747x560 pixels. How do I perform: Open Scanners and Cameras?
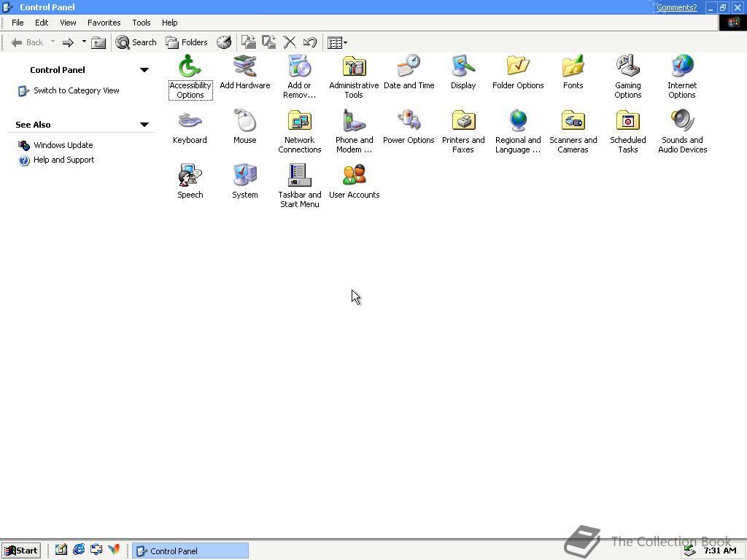[573, 131]
